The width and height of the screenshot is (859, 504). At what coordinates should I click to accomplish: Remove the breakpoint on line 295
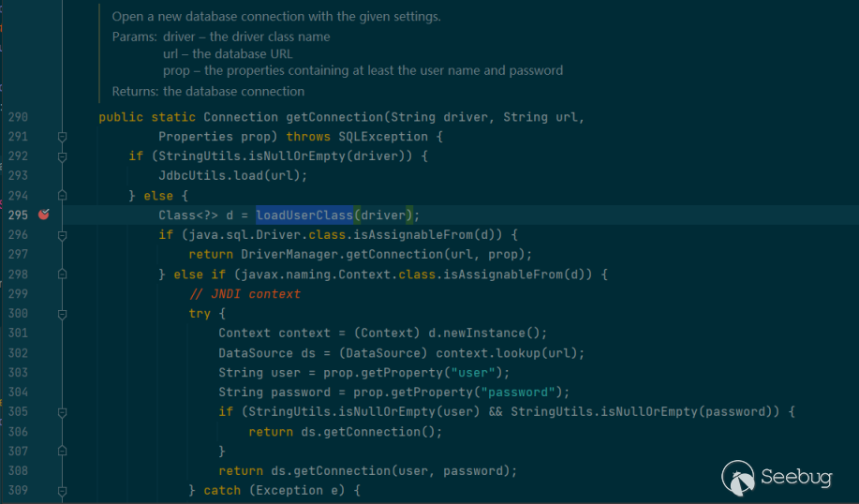(44, 215)
